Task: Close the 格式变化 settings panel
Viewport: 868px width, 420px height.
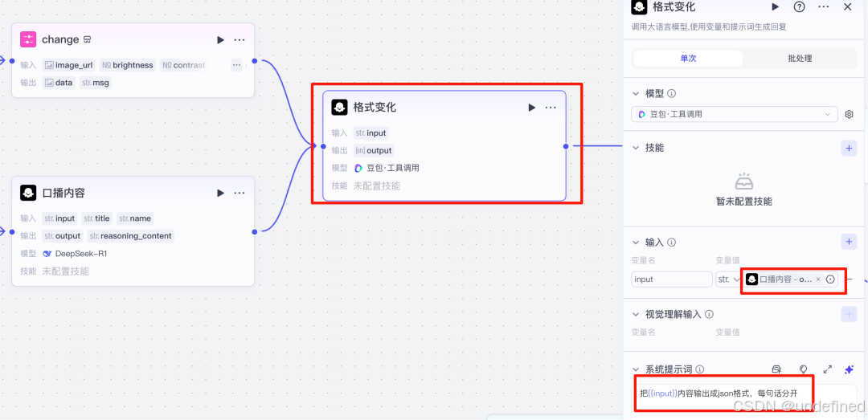Action: click(848, 6)
